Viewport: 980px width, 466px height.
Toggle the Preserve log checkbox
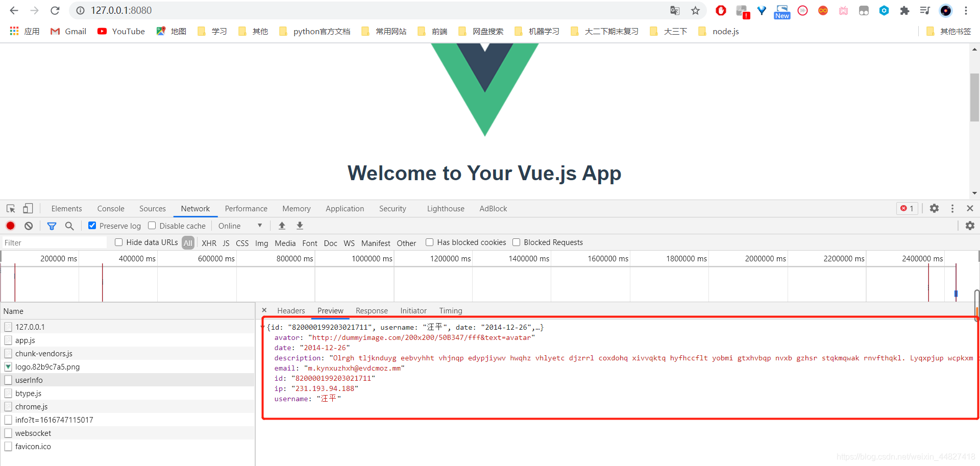click(x=92, y=225)
